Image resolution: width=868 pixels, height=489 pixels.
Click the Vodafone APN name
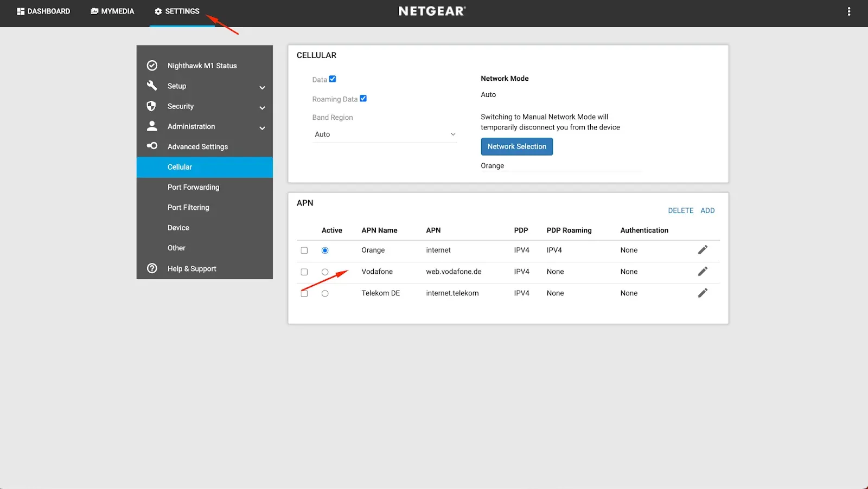point(377,272)
